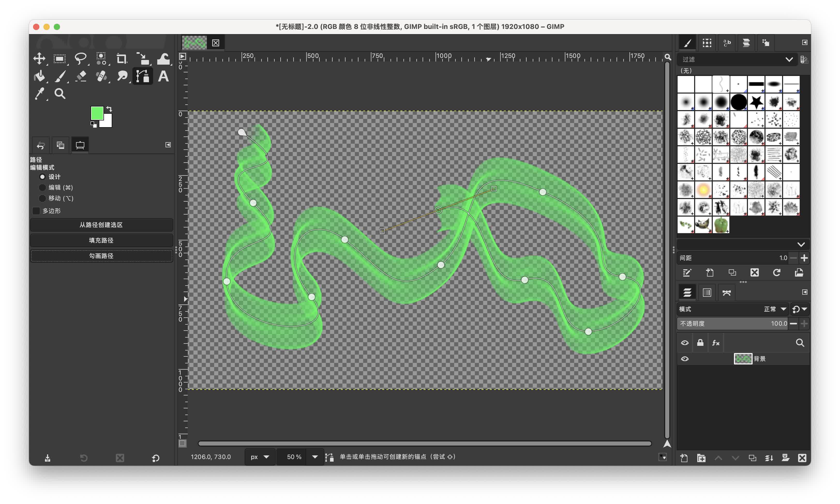Click the 勾画路径 stroke path button
This screenshot has width=840, height=504.
(101, 256)
